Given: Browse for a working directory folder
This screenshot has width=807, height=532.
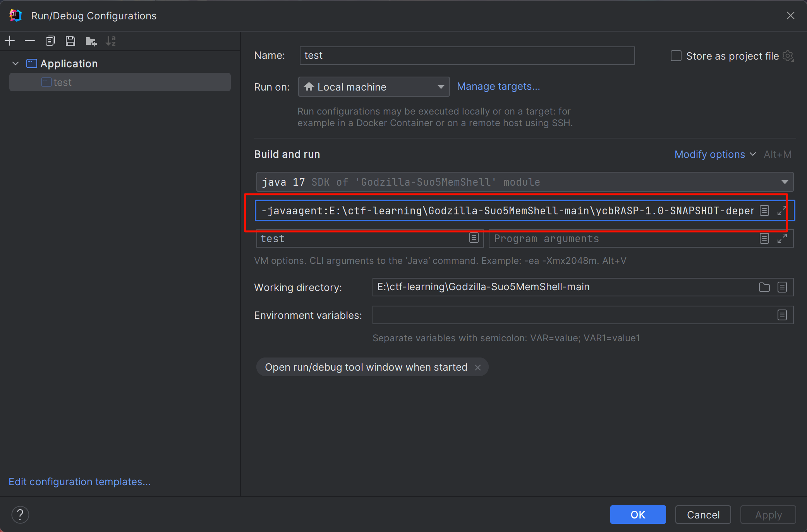Looking at the screenshot, I should coord(764,287).
